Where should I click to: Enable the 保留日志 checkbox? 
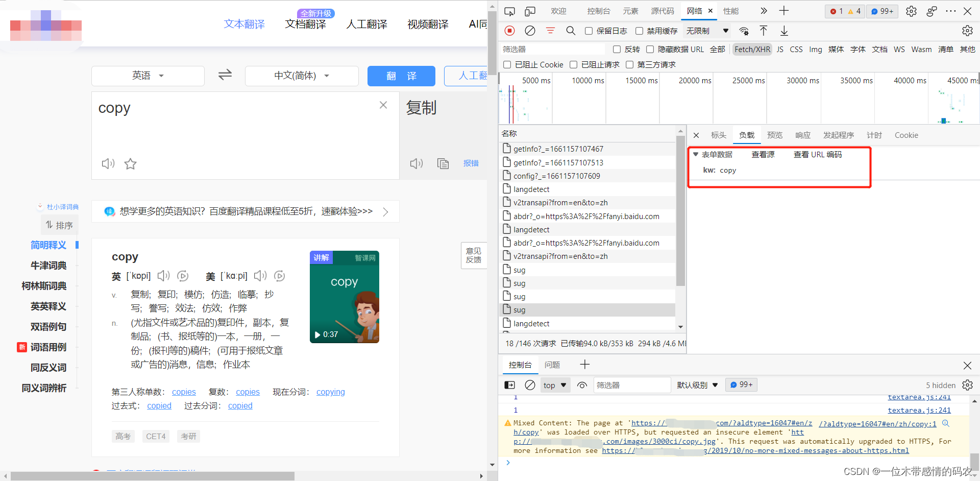coord(589,31)
